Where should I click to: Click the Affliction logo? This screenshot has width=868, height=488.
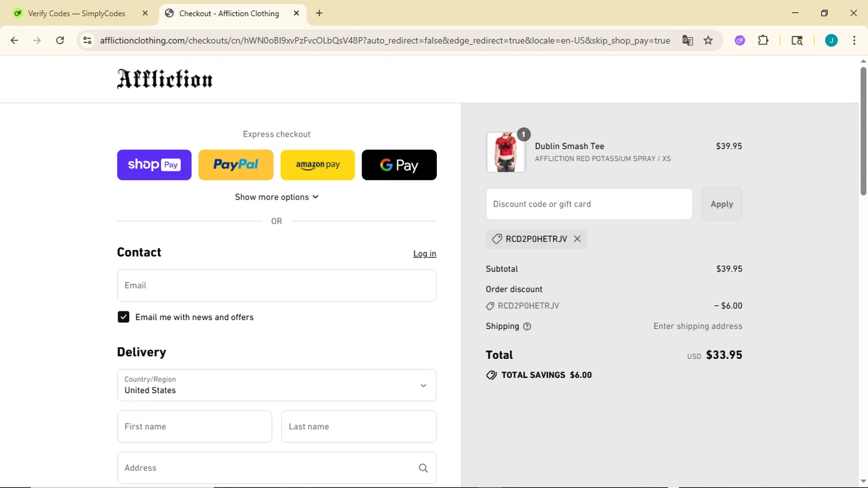tap(165, 79)
